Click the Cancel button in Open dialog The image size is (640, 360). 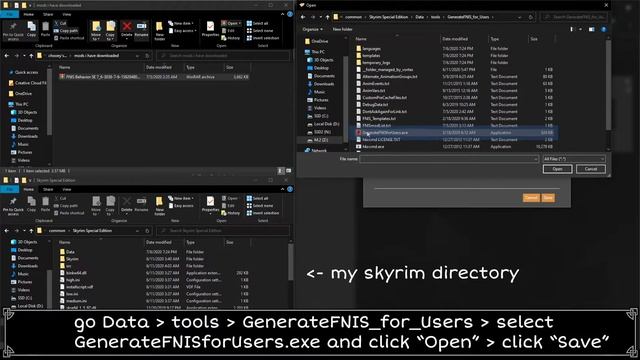591,169
